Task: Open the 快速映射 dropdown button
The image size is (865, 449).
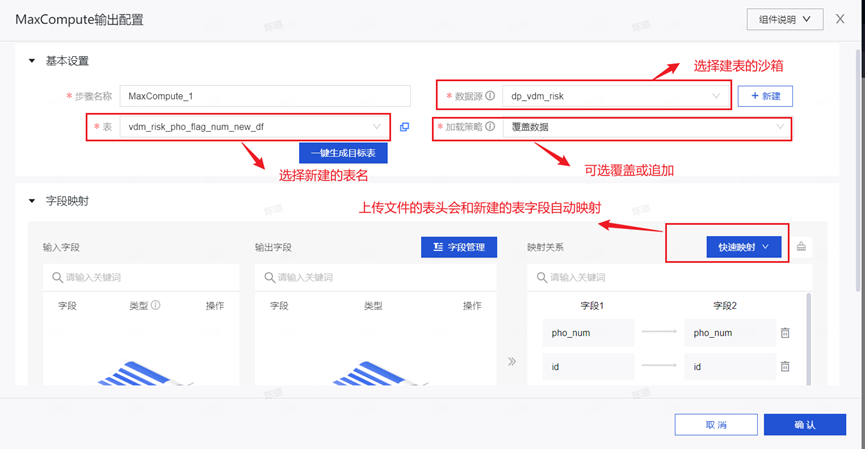Action: [744, 247]
